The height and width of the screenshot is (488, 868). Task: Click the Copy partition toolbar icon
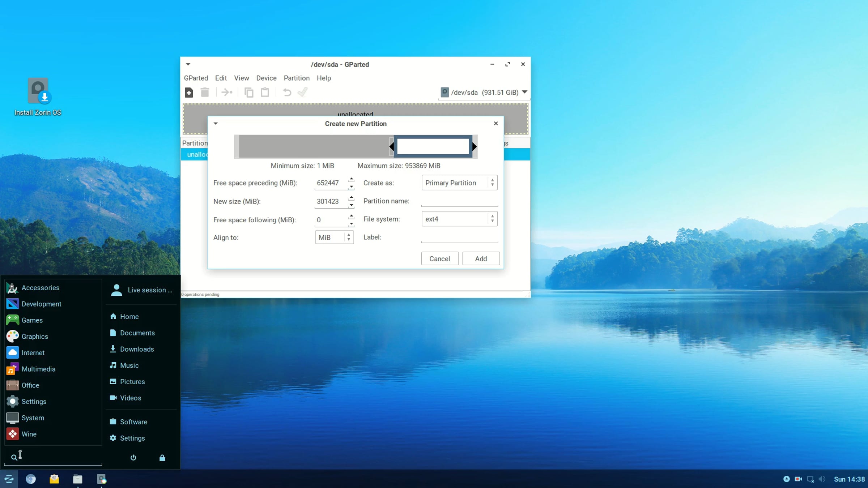click(249, 93)
